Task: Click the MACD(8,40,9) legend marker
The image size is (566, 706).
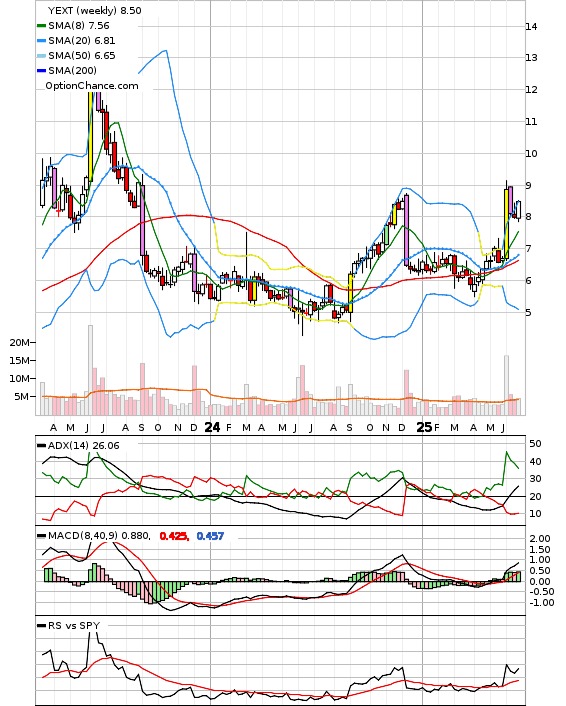Action: click(41, 536)
